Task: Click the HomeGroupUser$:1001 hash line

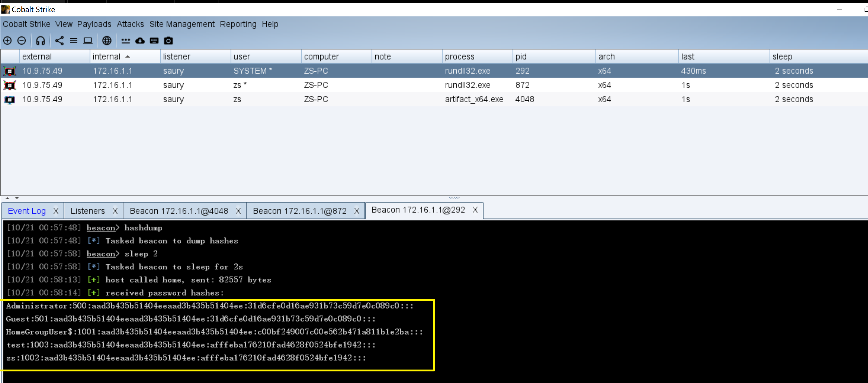Action: click(214, 332)
